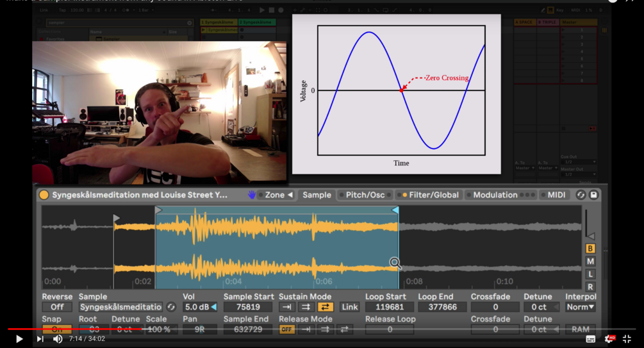
Task: Switch to the Sample tab
Action: (x=317, y=195)
